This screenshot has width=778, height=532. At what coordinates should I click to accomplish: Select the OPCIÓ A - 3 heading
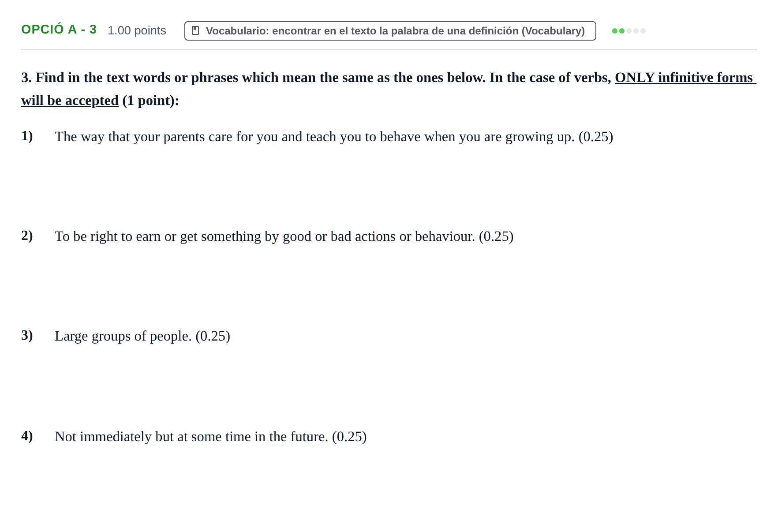tap(59, 30)
